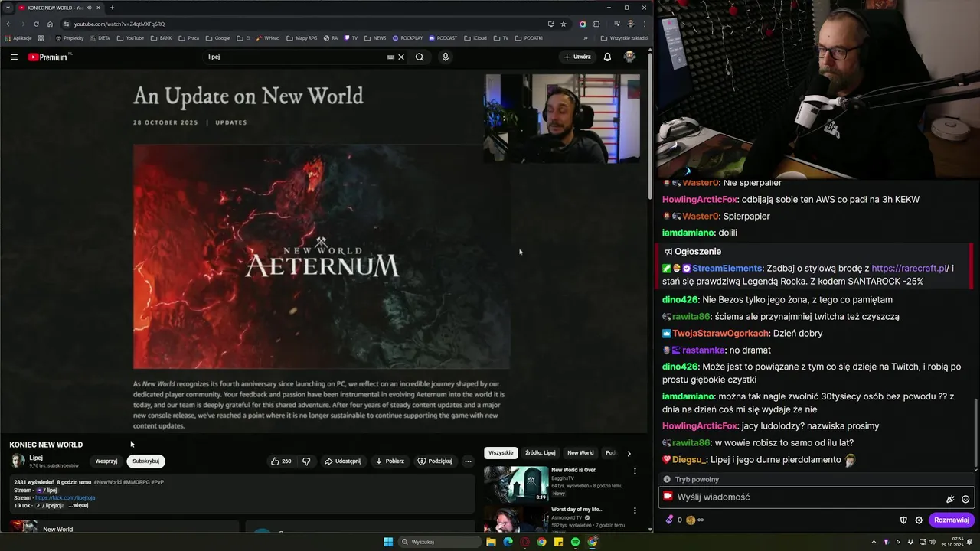Open the kick.com/lipejtoja link in description
The height and width of the screenshot is (551, 980).
pyautogui.click(x=65, y=498)
